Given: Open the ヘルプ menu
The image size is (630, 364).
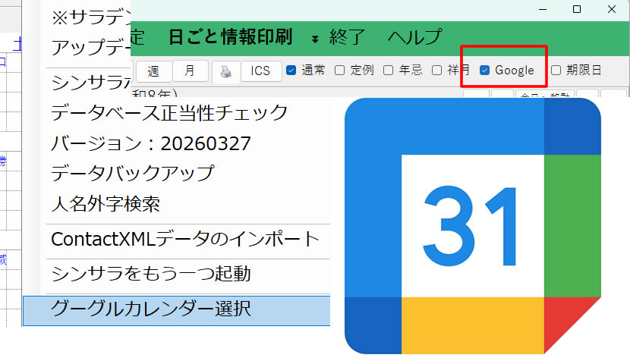Looking at the screenshot, I should [414, 36].
